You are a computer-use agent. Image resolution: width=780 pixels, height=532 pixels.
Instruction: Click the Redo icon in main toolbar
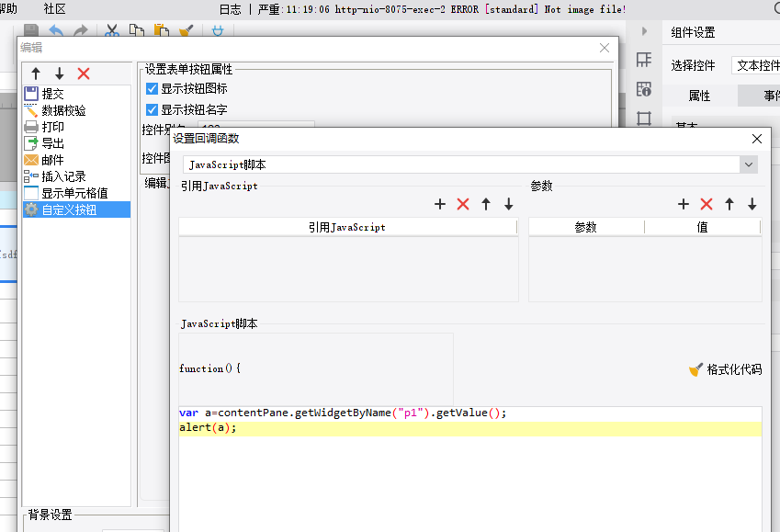click(x=81, y=31)
